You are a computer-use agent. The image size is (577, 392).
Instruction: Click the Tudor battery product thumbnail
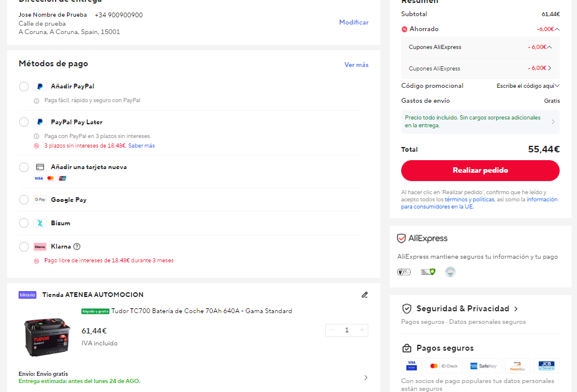(x=47, y=337)
